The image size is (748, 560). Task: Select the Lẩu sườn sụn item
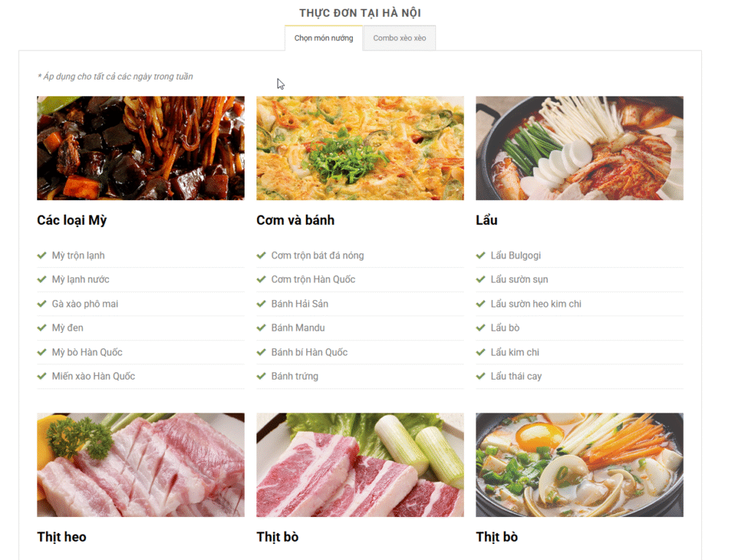pos(519,280)
